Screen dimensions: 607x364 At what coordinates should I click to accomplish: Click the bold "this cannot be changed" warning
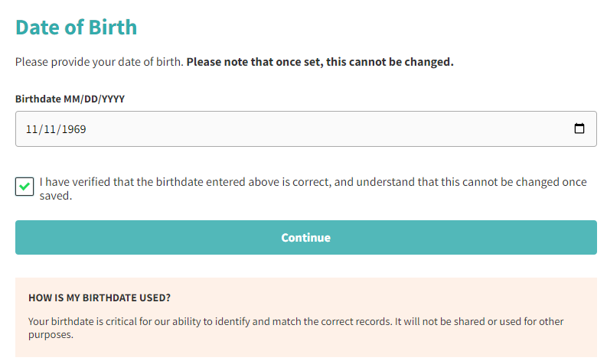tap(390, 62)
